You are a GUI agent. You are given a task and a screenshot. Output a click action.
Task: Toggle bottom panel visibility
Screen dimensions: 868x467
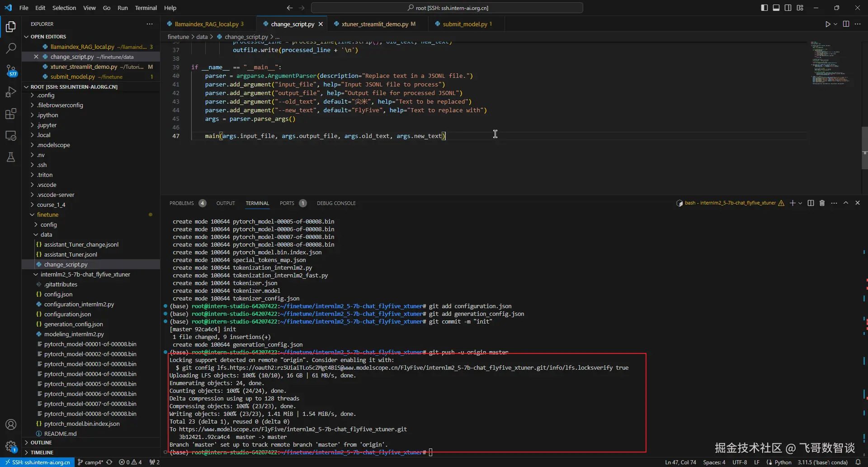coord(776,8)
